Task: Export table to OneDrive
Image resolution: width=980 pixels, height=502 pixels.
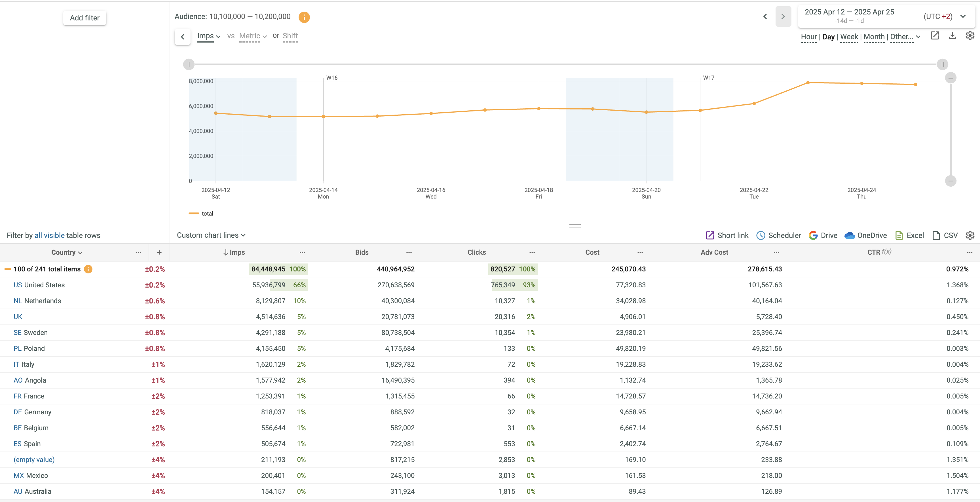Action: 865,235
